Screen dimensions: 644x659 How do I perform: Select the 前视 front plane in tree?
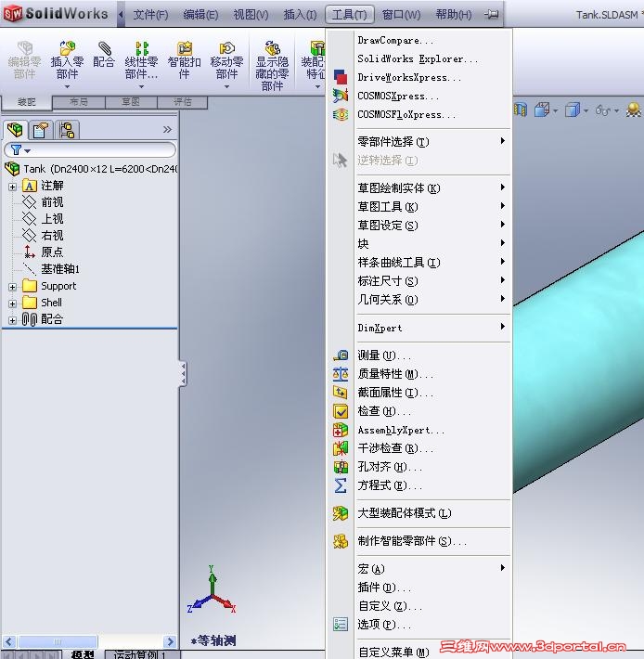52,202
